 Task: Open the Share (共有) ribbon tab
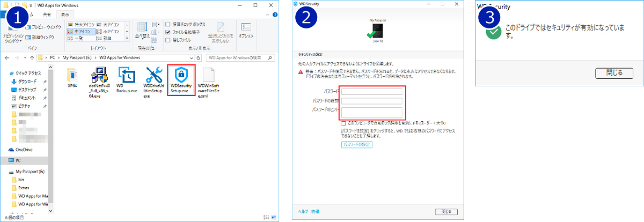click(47, 14)
